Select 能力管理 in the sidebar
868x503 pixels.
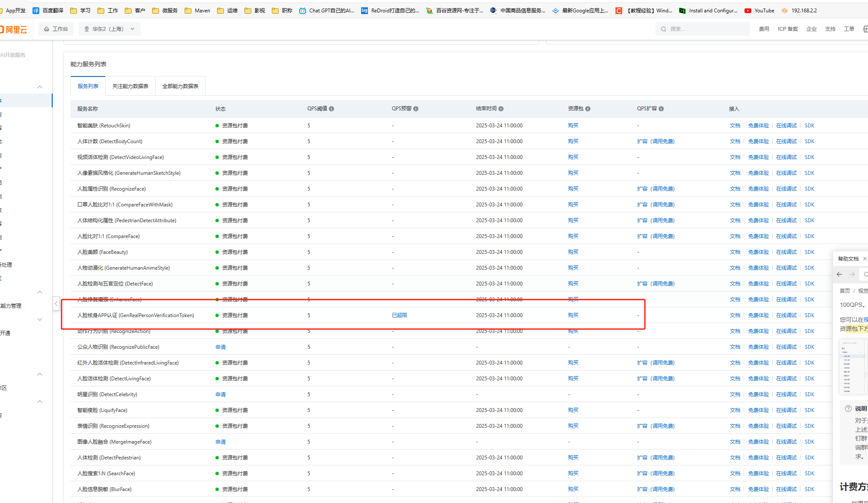11,306
